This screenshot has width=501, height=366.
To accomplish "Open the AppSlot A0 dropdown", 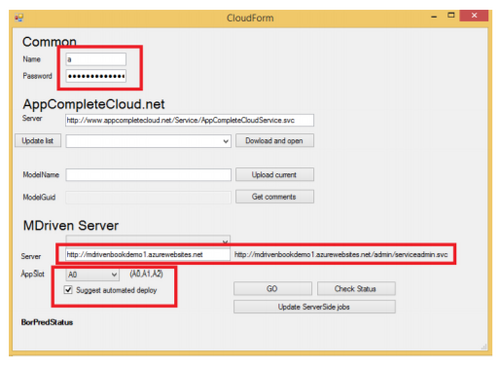I will pos(92,275).
